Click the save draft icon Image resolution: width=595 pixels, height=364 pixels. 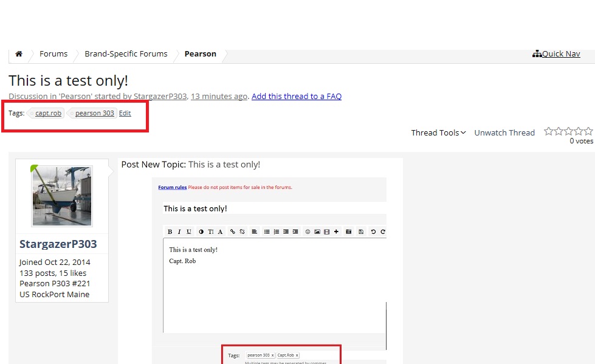click(x=361, y=232)
